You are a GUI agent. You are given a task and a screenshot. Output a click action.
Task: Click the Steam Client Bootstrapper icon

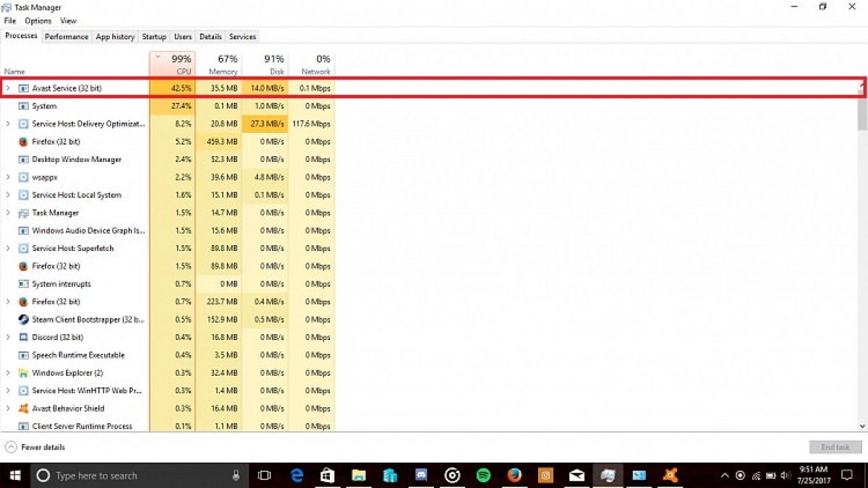[23, 320]
